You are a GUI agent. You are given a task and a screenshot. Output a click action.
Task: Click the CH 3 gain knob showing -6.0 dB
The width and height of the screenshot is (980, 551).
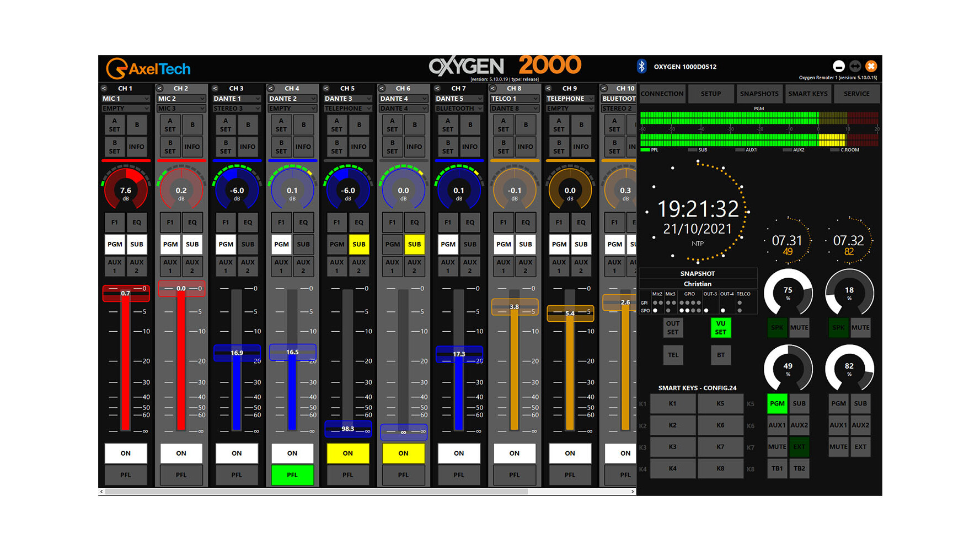point(237,191)
